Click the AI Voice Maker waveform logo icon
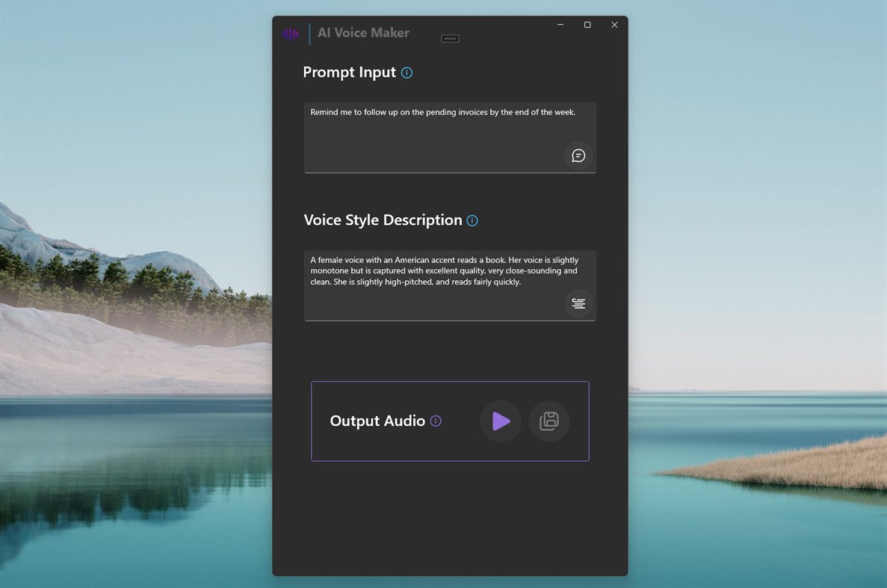Screen dimensions: 887x588 coord(291,33)
